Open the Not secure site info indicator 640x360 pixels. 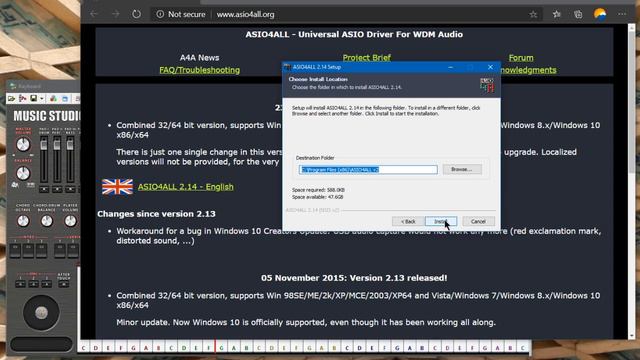[181, 14]
